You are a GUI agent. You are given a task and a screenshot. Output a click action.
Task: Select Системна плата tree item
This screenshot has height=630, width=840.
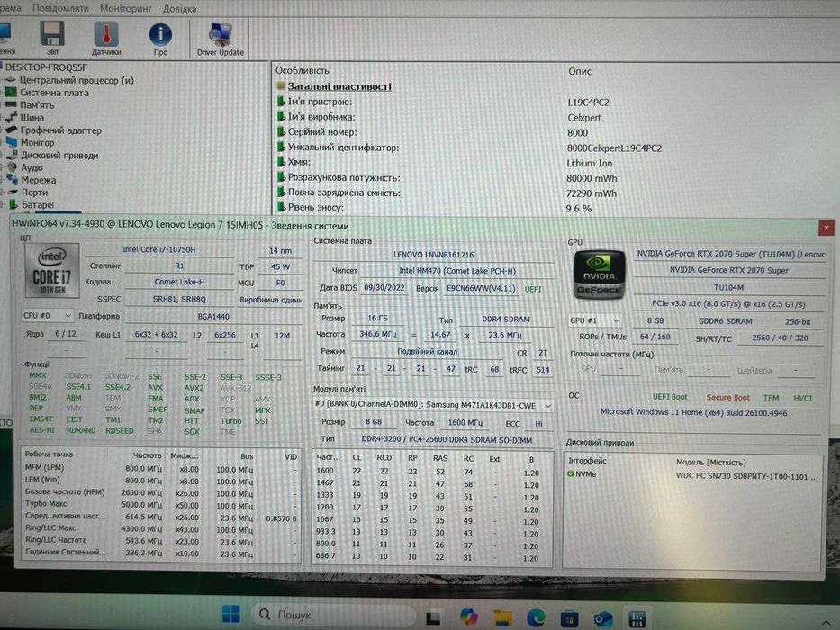pyautogui.click(x=54, y=93)
